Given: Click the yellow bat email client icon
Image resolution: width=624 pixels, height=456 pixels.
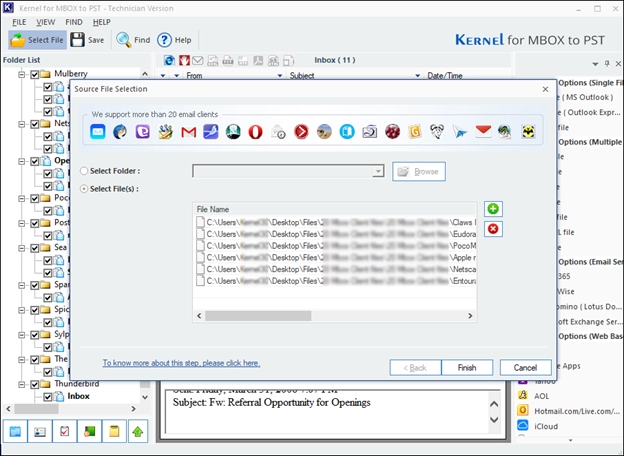Looking at the screenshot, I should [528, 131].
